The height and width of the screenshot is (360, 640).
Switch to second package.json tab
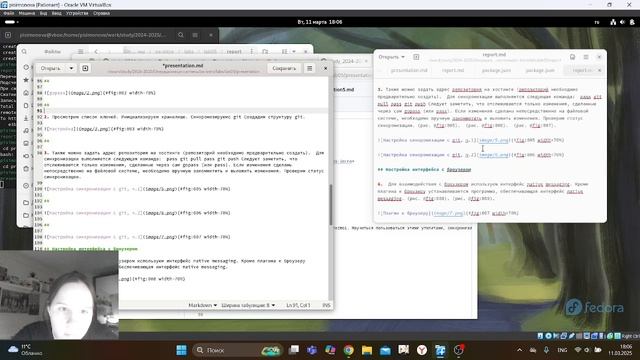coord(540,70)
